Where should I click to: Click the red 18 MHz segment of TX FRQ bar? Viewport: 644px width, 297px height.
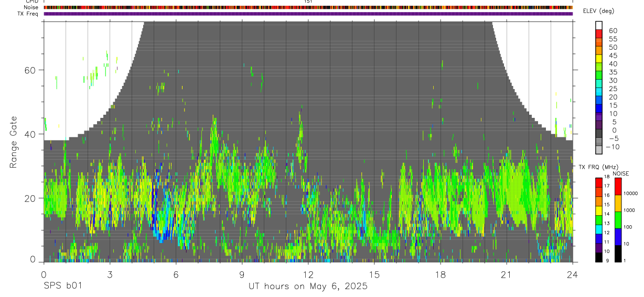[x=599, y=182]
